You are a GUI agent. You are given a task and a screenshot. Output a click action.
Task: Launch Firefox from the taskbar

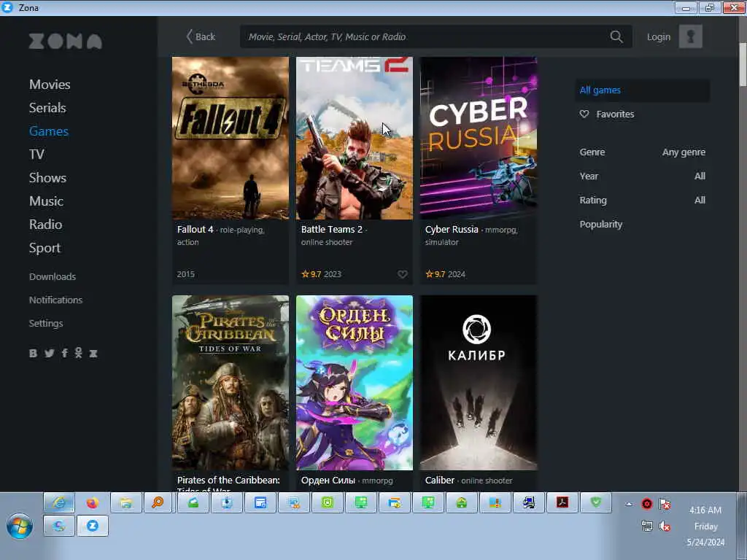93,502
